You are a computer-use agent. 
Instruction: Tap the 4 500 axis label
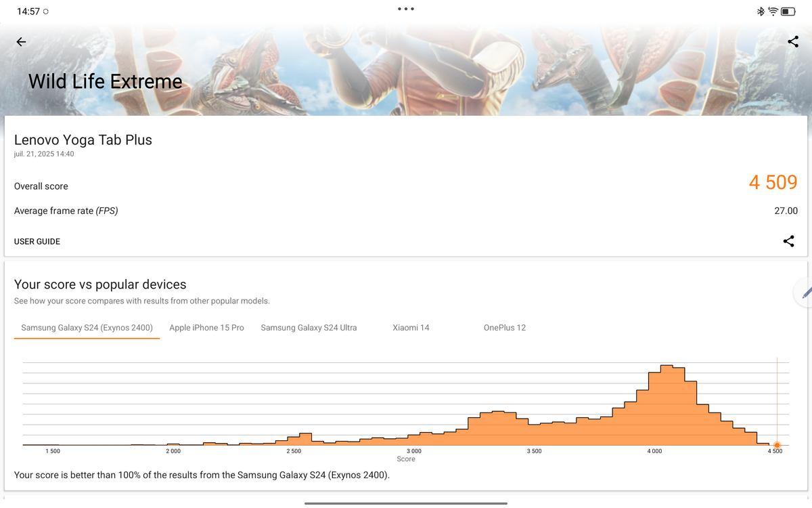coord(775,451)
